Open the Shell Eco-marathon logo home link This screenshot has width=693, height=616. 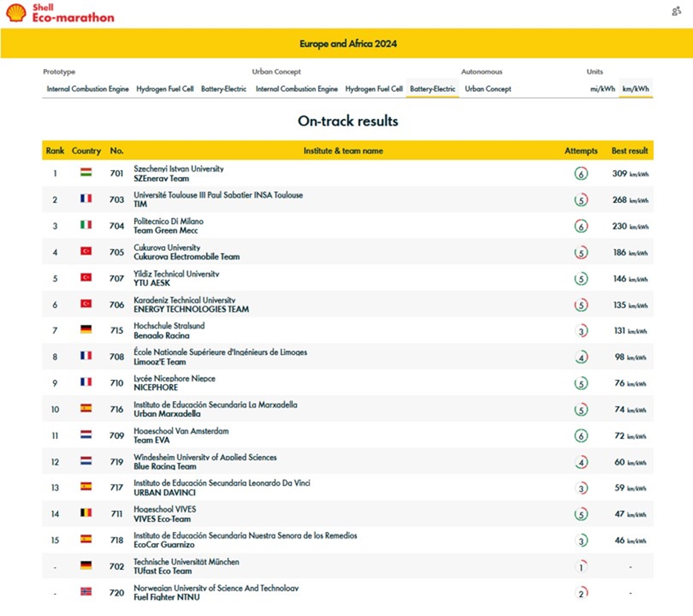[60, 13]
